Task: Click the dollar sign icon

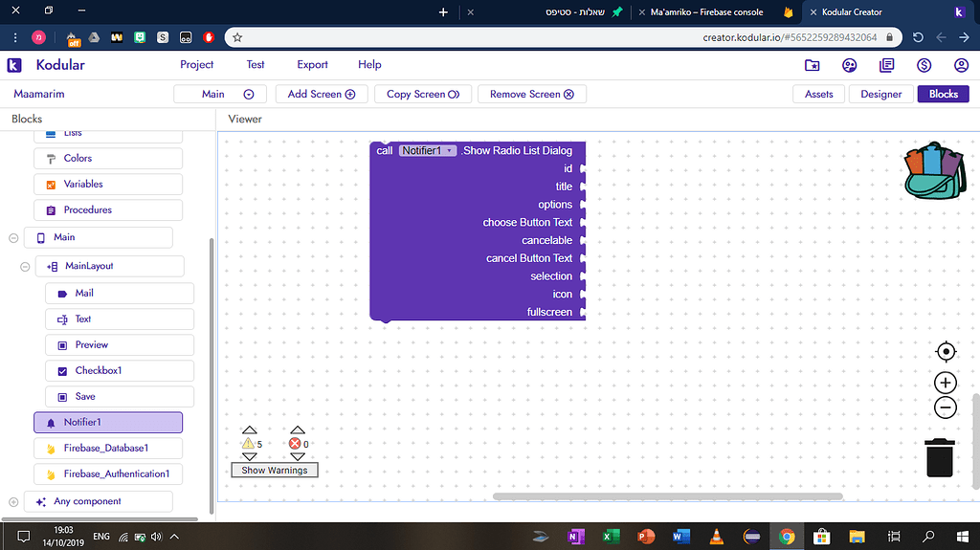Action: 924,65
